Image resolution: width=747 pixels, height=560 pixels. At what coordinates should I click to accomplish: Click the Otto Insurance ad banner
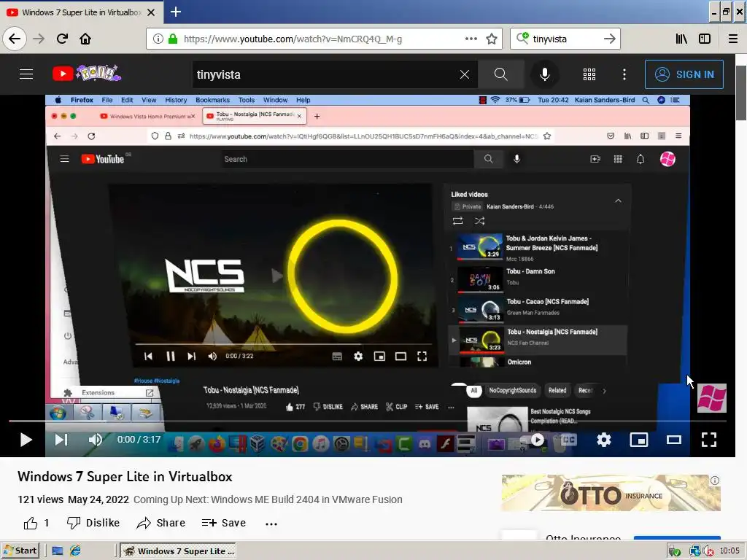pyautogui.click(x=611, y=493)
